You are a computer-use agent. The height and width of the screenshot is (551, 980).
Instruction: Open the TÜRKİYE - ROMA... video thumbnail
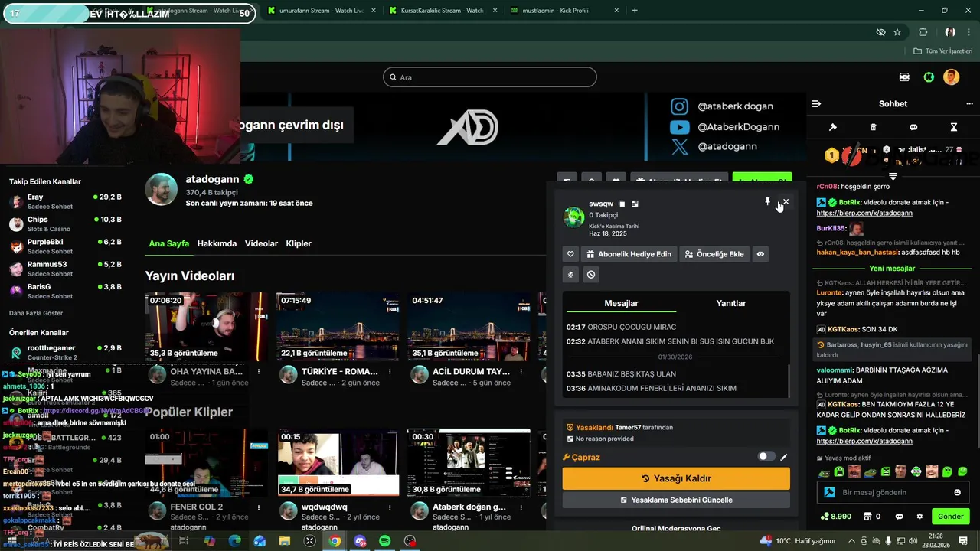(x=338, y=327)
